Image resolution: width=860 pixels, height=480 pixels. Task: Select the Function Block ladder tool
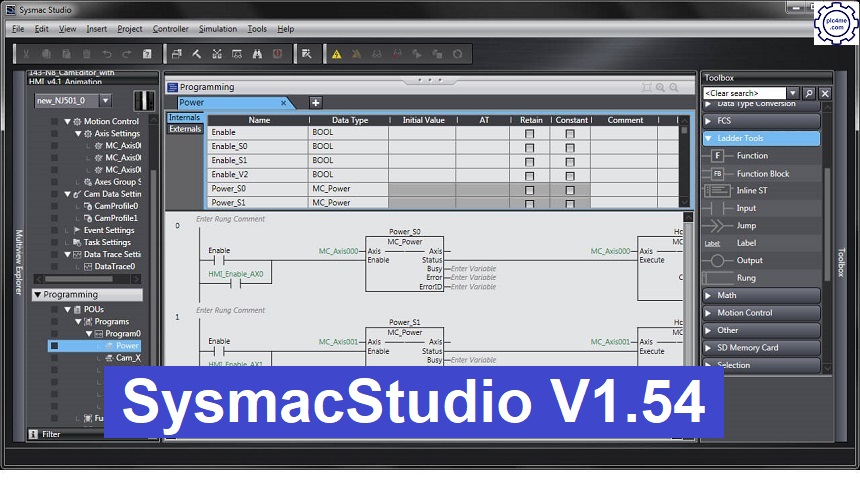[x=762, y=173]
